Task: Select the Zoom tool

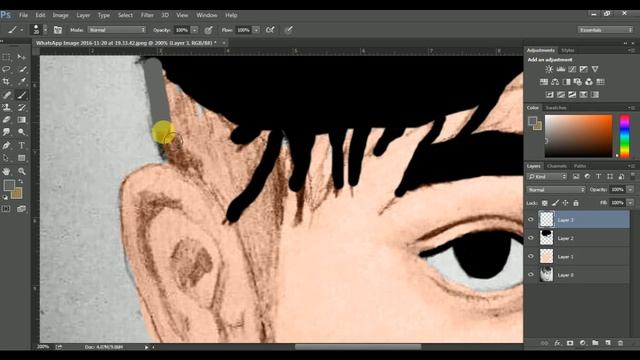Action: (22, 171)
